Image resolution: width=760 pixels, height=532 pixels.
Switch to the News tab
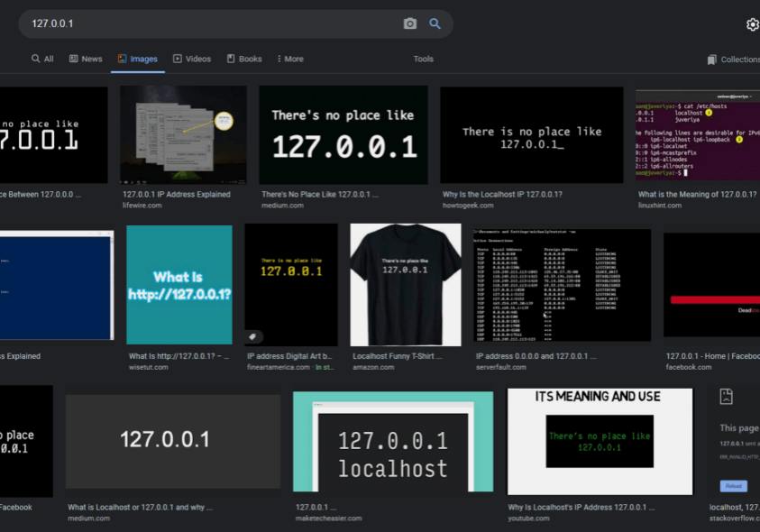[x=86, y=59]
